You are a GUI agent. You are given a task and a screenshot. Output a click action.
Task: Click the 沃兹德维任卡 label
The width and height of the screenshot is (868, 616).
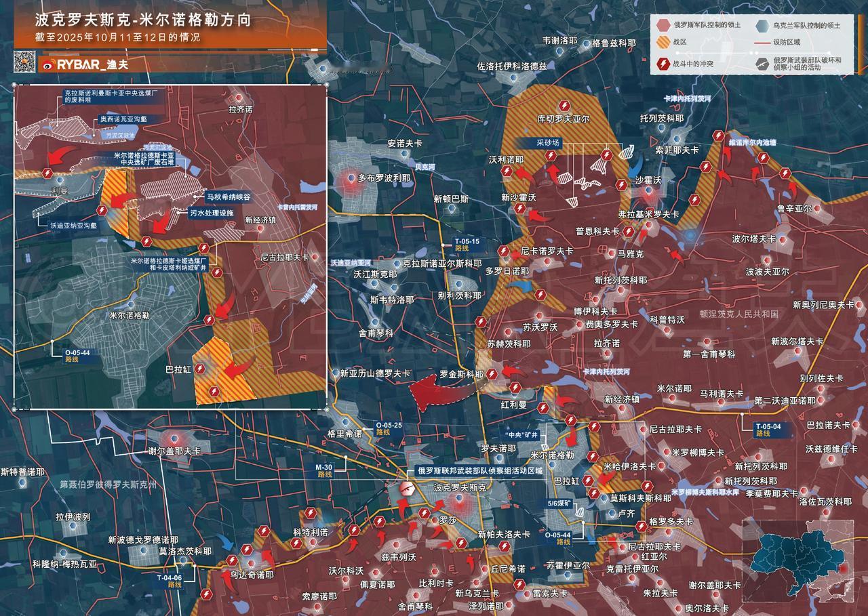coord(832,448)
